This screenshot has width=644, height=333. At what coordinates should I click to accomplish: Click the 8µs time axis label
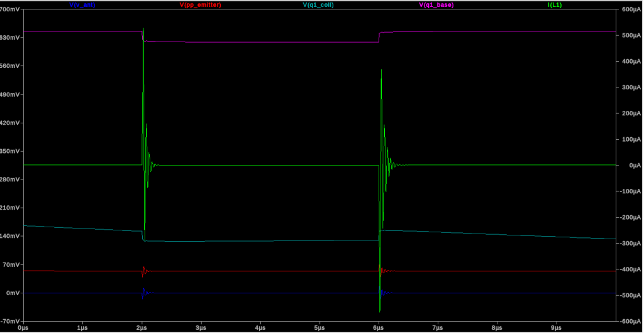tap(497, 329)
